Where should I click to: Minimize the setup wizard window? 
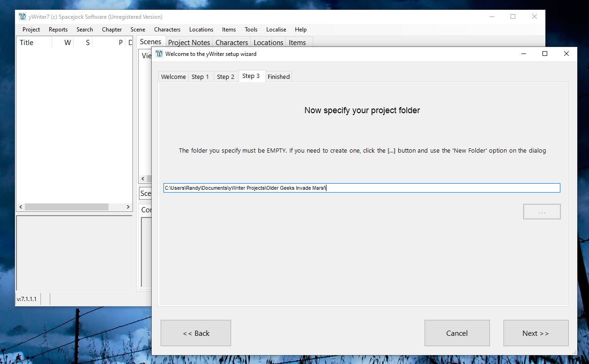pos(524,54)
